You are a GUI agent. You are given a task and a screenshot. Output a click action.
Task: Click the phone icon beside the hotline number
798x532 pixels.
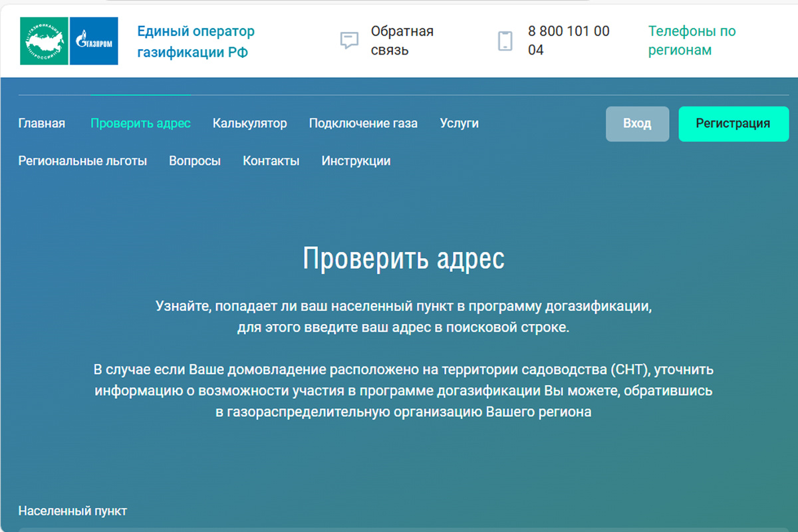click(x=507, y=41)
